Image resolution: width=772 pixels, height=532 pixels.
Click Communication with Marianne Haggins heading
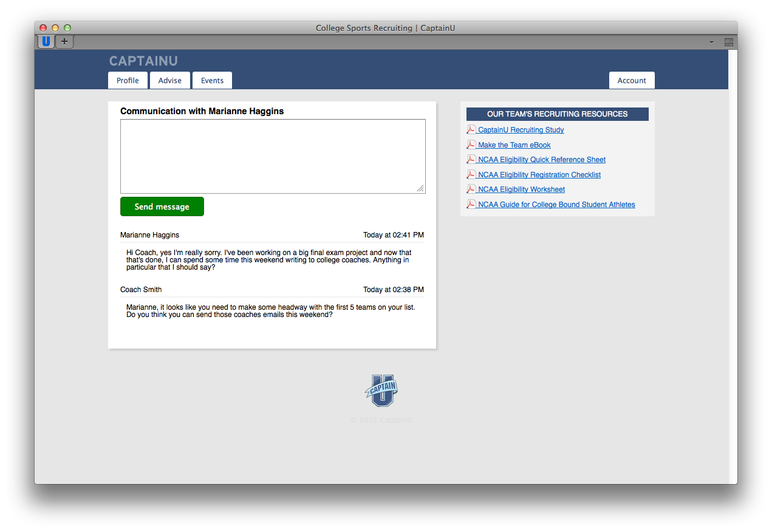pyautogui.click(x=202, y=111)
